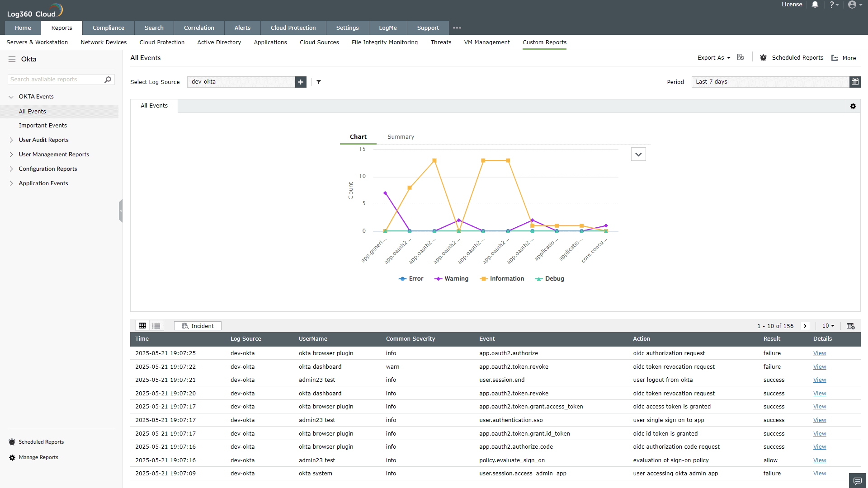Image resolution: width=868 pixels, height=488 pixels.
Task: Open the chat support icon
Action: coord(857,481)
